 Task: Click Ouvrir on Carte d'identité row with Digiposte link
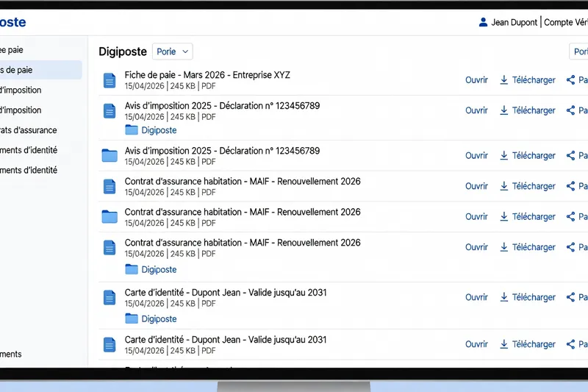pos(476,297)
